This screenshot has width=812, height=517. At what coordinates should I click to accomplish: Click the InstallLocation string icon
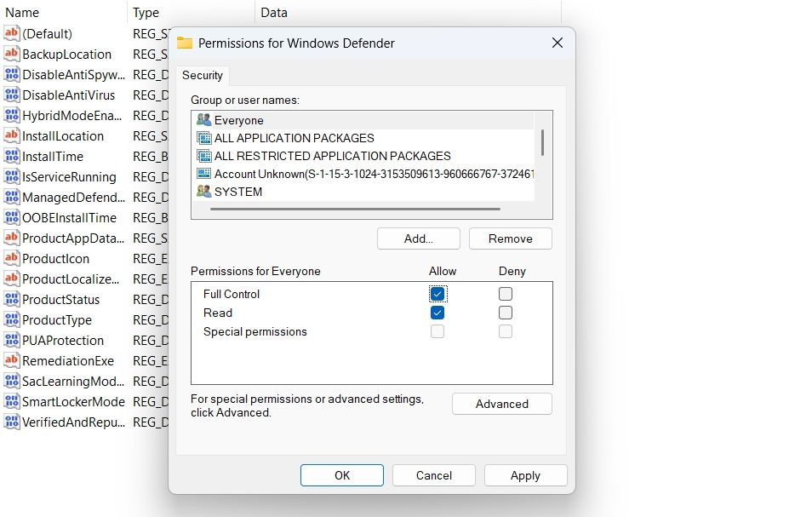pyautogui.click(x=11, y=135)
